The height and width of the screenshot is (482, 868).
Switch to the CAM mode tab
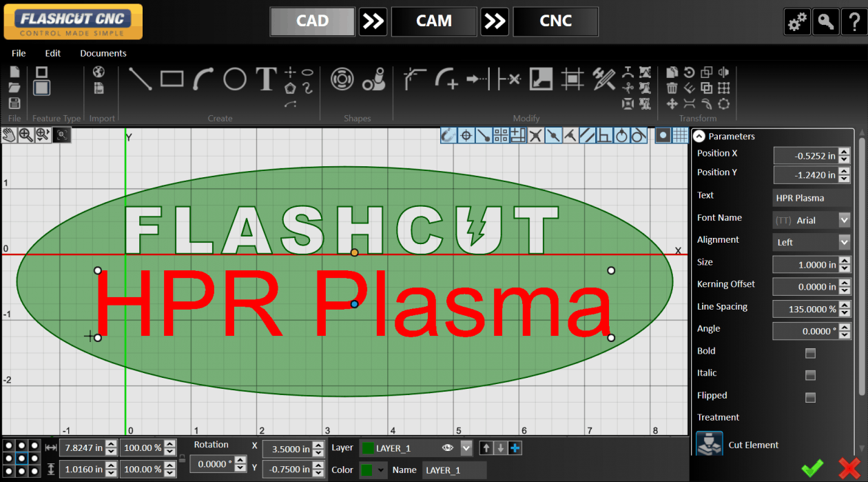[x=434, y=21]
